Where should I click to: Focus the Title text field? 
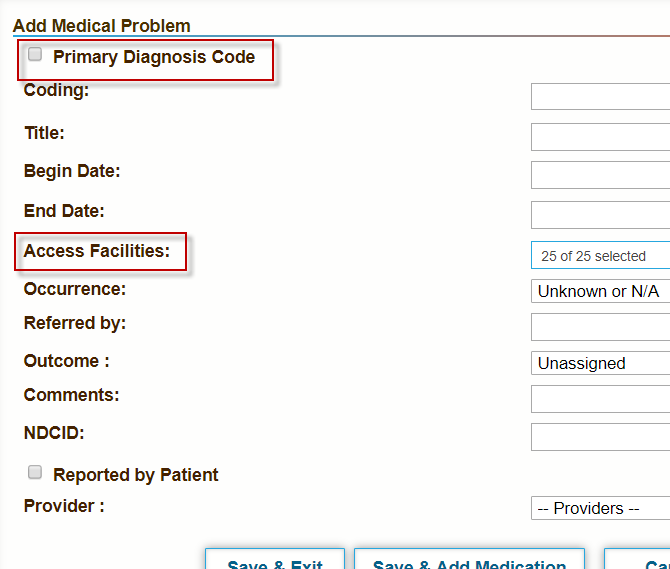[x=600, y=137]
